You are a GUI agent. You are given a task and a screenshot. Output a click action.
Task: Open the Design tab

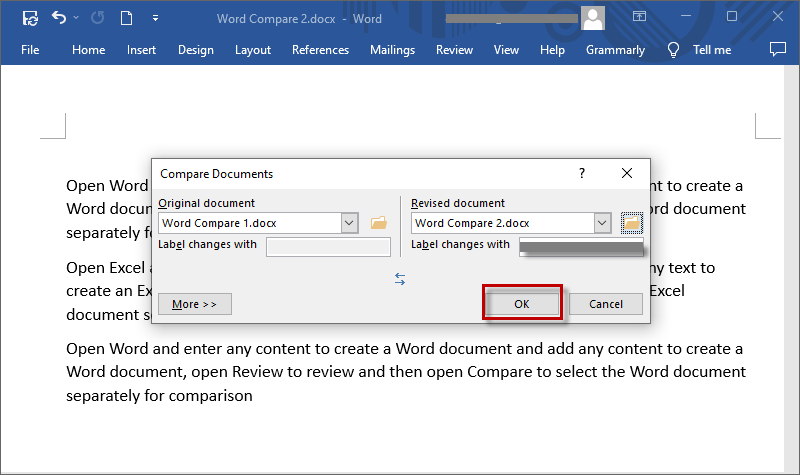coord(196,50)
